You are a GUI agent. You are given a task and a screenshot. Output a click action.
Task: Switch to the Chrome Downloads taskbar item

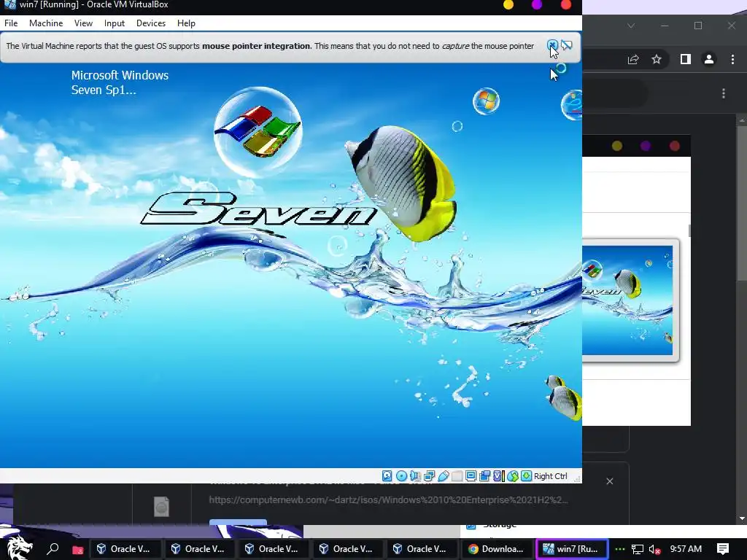496,549
